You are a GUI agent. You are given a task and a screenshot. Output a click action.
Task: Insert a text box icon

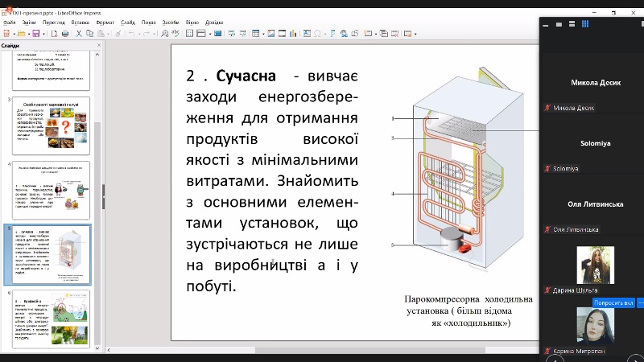pos(307,34)
